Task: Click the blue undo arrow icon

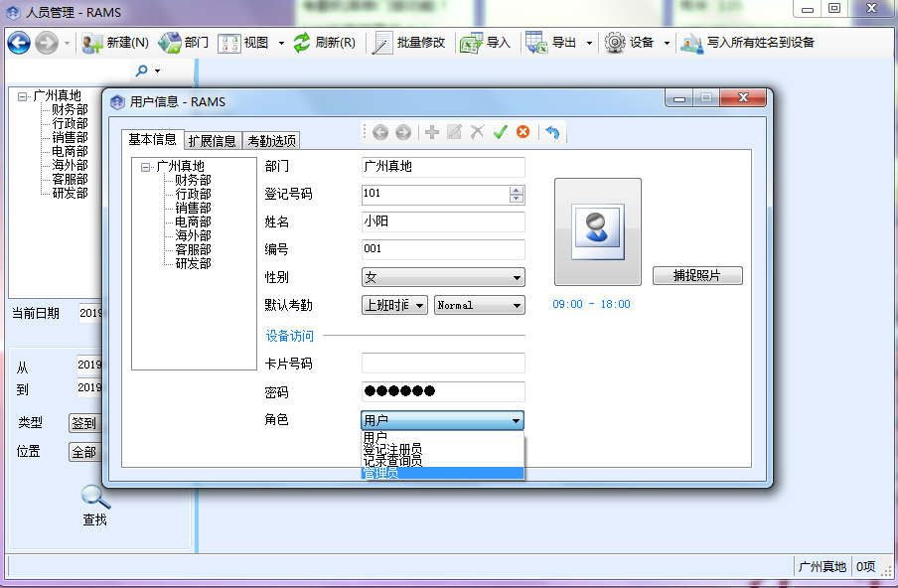Action: coord(552,132)
